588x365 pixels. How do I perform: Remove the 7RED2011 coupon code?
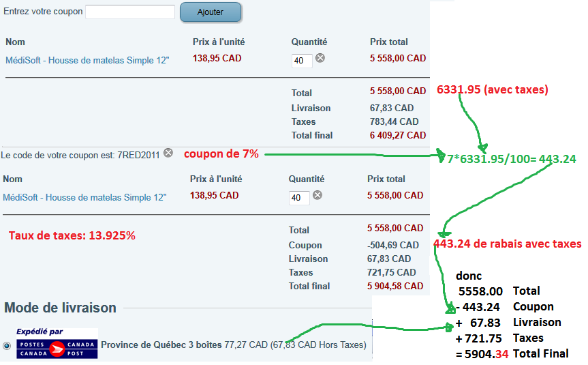(x=168, y=154)
